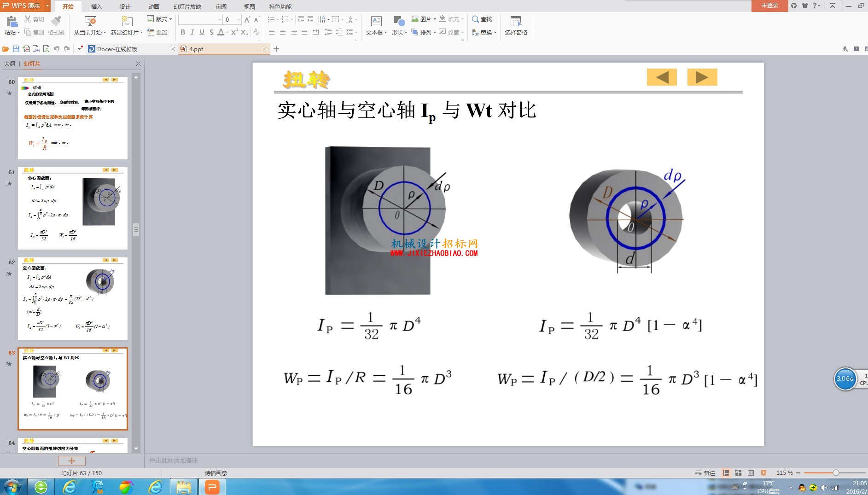Open the font size dropdown
This screenshot has height=495, width=868.
(x=239, y=19)
